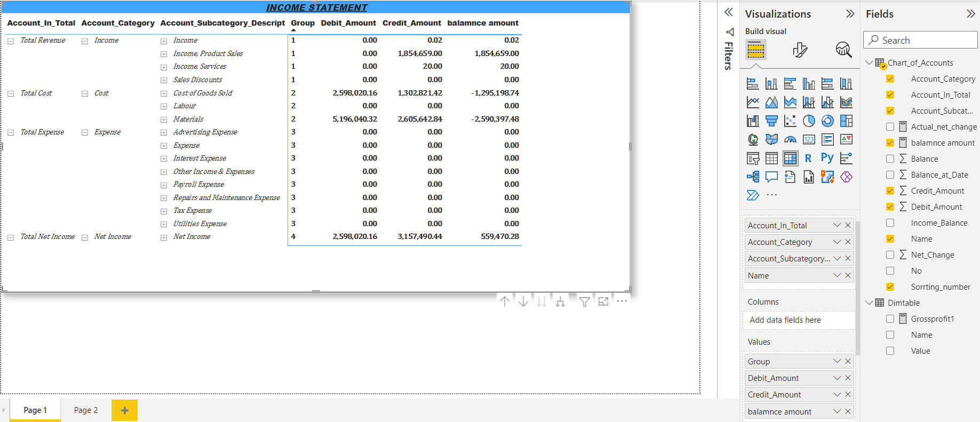Open More options ellipsis on visual
980x422 pixels.
(622, 301)
